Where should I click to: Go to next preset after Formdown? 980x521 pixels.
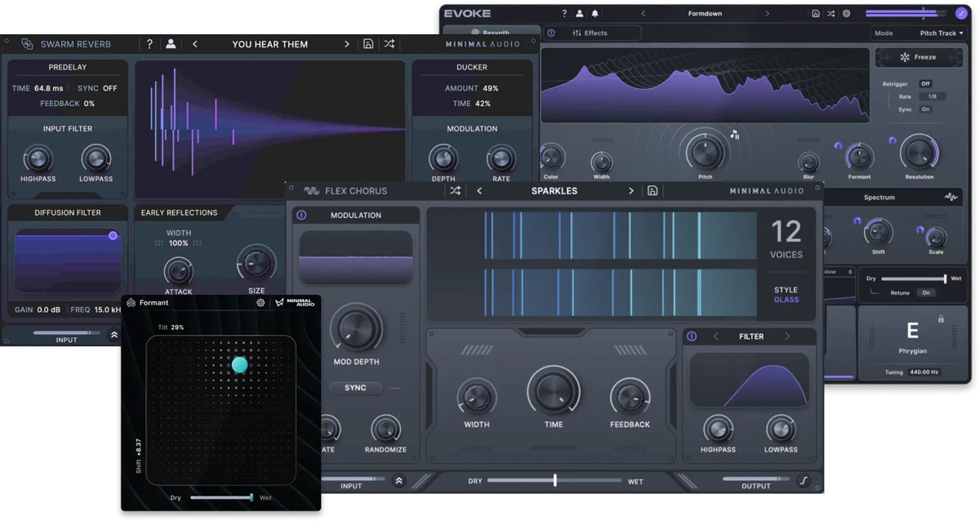point(767,14)
